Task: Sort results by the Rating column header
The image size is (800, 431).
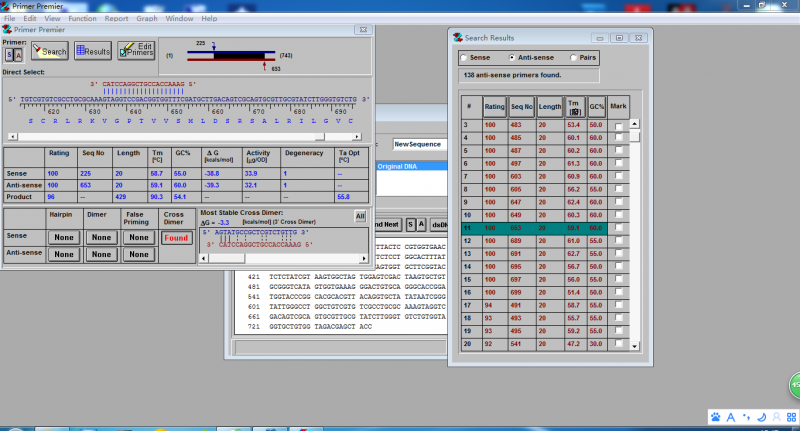Action: (x=495, y=106)
